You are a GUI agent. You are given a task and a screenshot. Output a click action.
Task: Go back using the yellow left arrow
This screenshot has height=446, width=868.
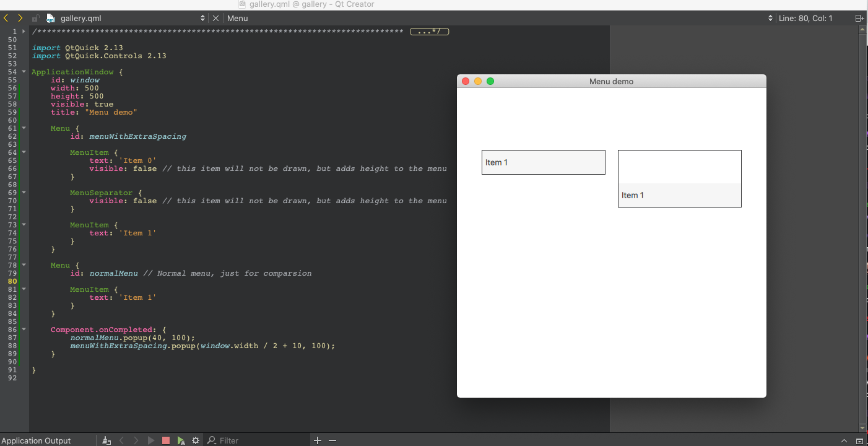click(x=6, y=18)
